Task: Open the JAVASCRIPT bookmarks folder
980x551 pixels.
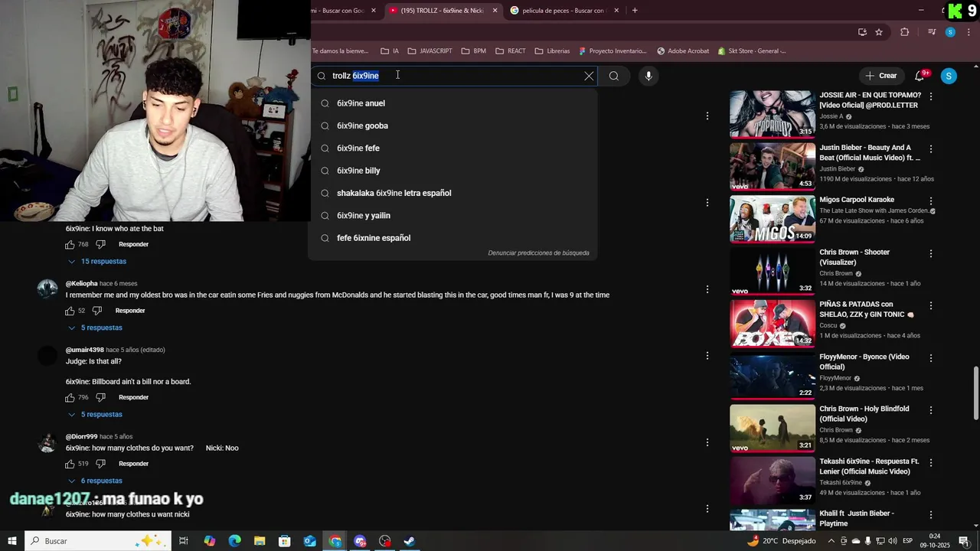Action: [430, 51]
